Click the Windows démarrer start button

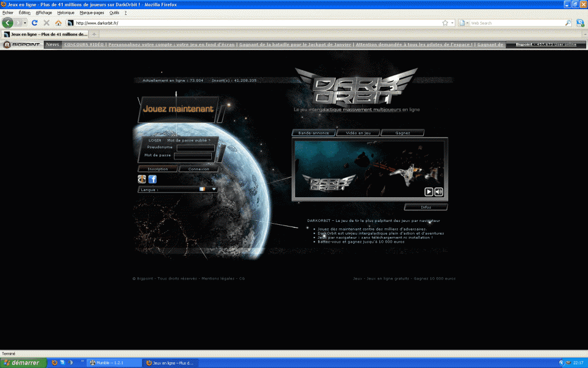pos(23,363)
